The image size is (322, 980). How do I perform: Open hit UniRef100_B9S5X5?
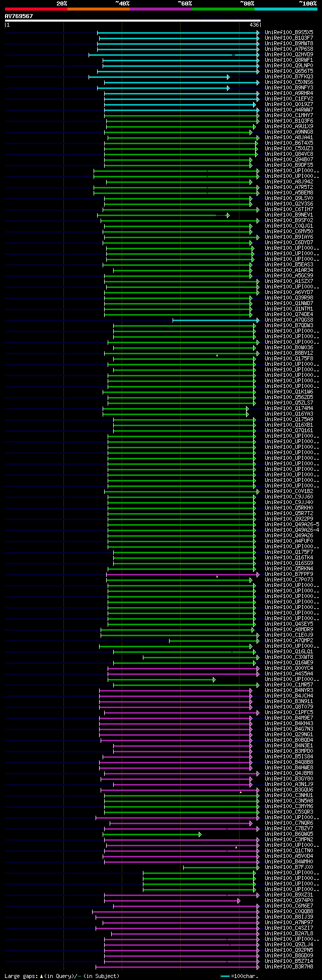289,32
